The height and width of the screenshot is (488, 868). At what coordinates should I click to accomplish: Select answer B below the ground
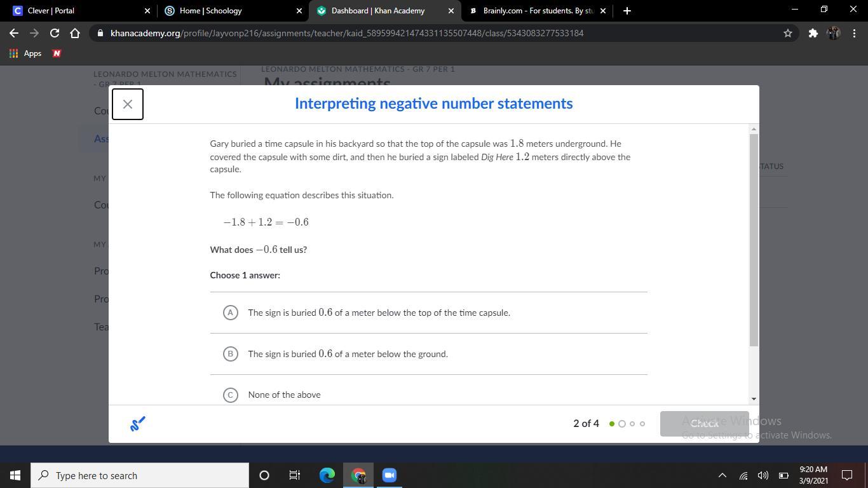pos(429,354)
